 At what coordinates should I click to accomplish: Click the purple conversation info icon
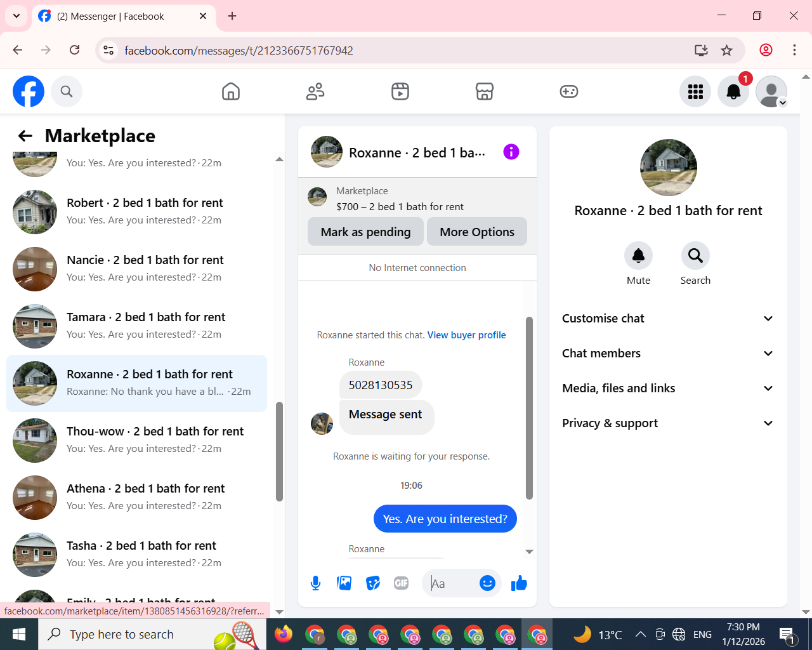pyautogui.click(x=511, y=152)
